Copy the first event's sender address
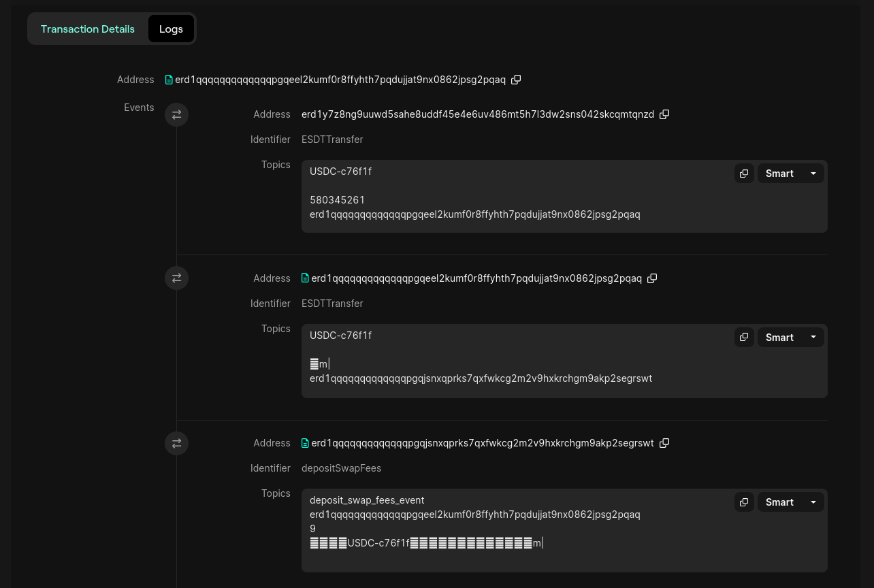Image resolution: width=874 pixels, height=588 pixels. [x=664, y=114]
